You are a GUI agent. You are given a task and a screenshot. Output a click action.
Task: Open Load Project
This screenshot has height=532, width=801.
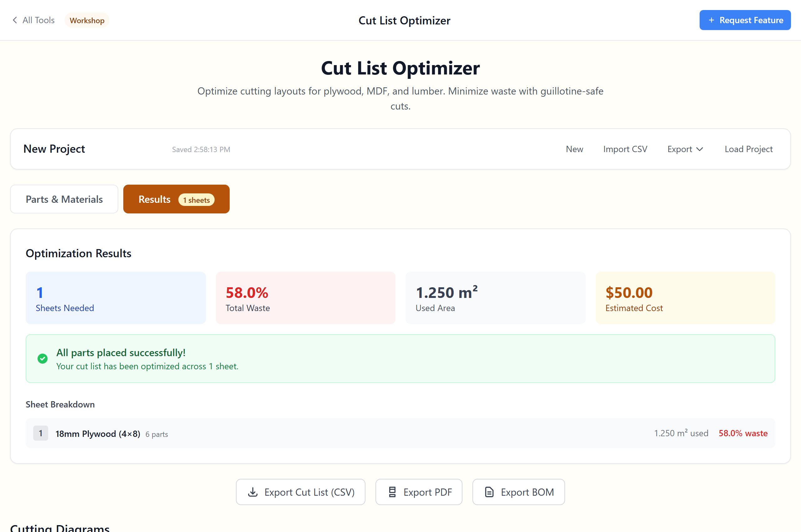pyautogui.click(x=748, y=149)
